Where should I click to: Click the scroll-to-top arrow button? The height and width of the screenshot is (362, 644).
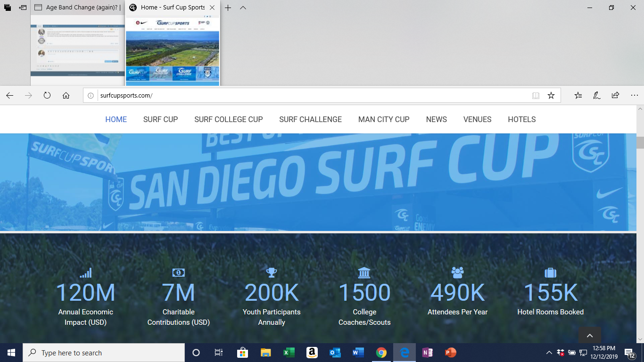click(589, 335)
